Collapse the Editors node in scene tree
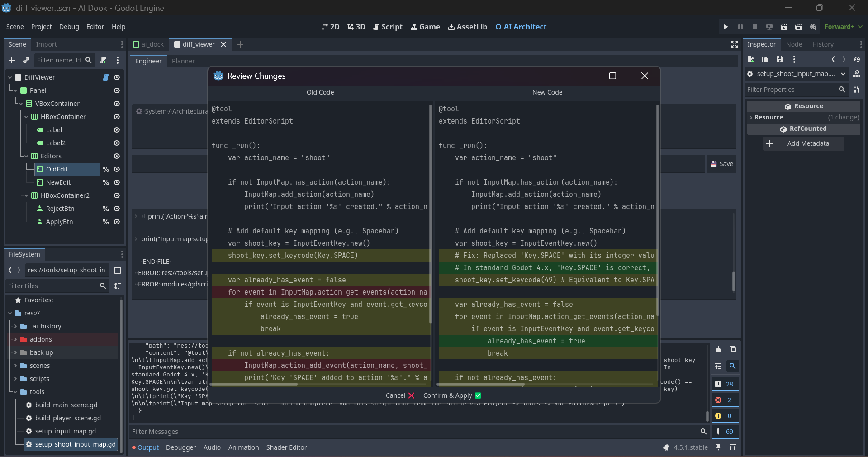 (26, 156)
